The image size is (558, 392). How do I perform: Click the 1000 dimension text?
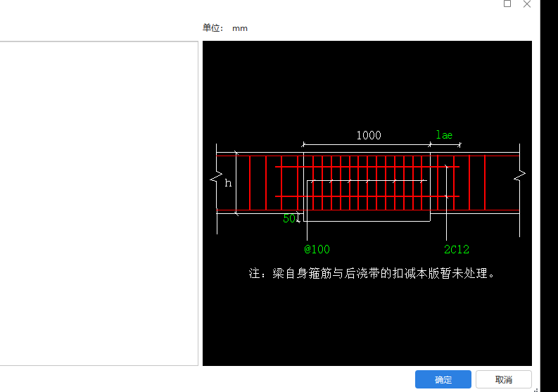[369, 135]
